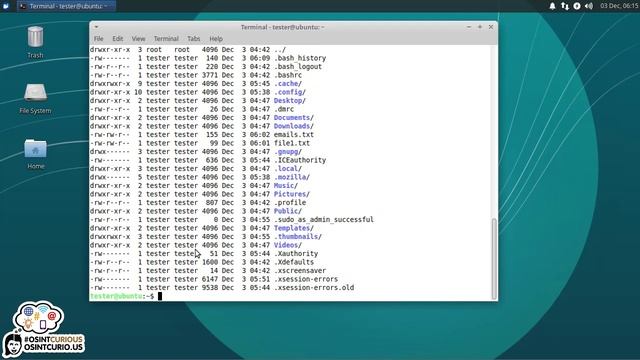Viewport: 640px width, 360px height.
Task: Click the Music/ directory name
Action: click(x=286, y=186)
